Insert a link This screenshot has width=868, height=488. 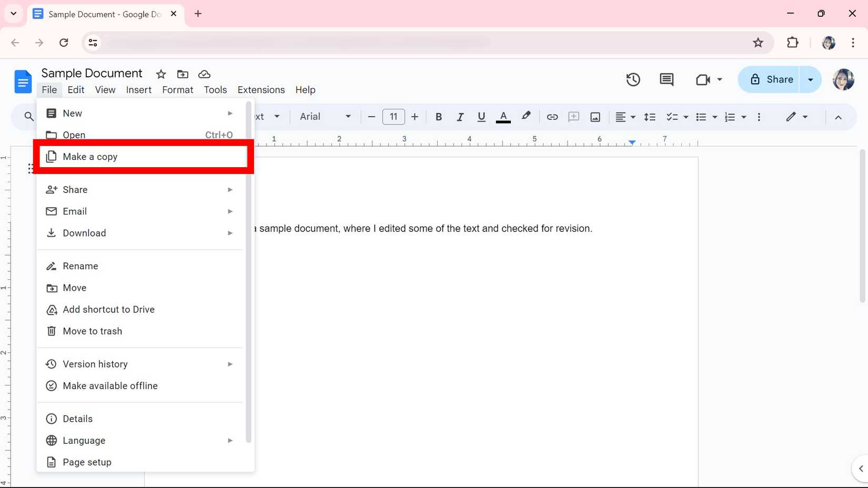tap(552, 117)
